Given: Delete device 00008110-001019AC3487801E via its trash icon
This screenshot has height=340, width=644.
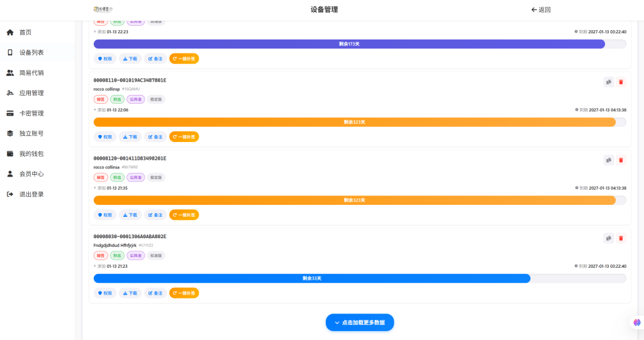Looking at the screenshot, I should 621,82.
